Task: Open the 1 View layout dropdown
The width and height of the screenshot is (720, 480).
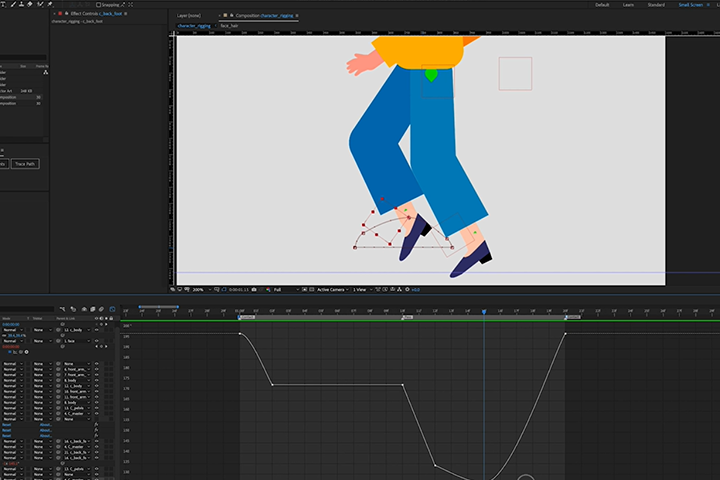Action: point(362,290)
